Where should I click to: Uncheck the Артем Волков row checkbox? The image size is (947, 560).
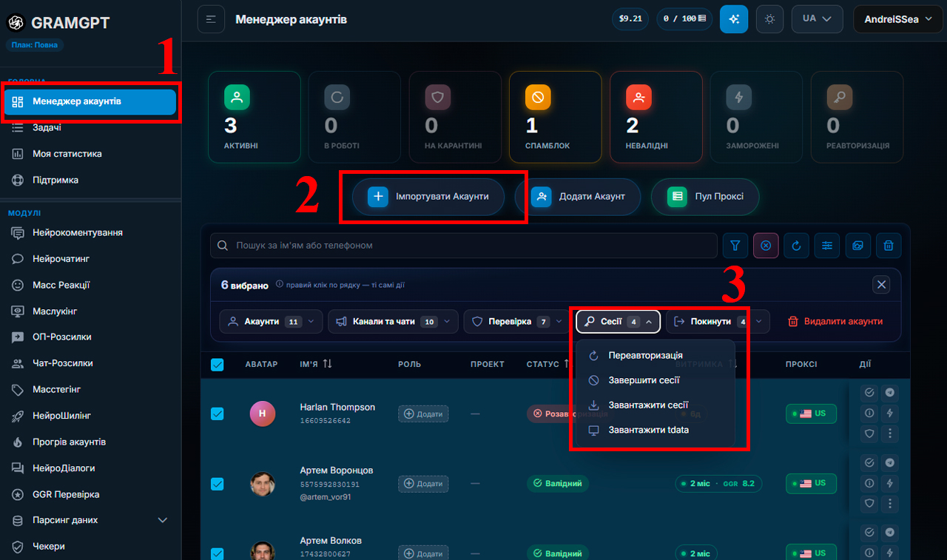tap(218, 553)
